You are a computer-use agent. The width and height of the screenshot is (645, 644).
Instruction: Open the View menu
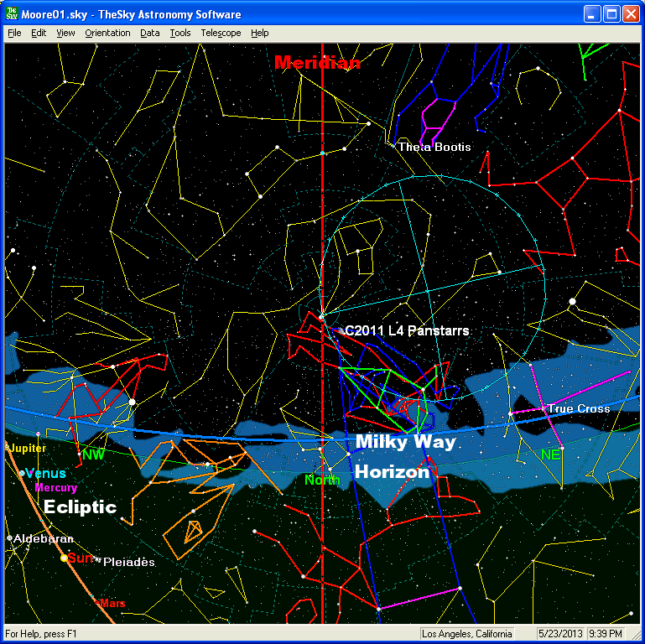click(x=65, y=33)
